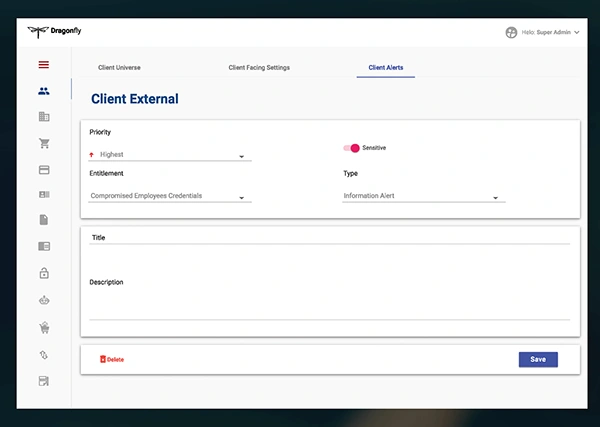Click the Entitlement label
Viewport: 600px width, 427px height.
[x=106, y=173]
